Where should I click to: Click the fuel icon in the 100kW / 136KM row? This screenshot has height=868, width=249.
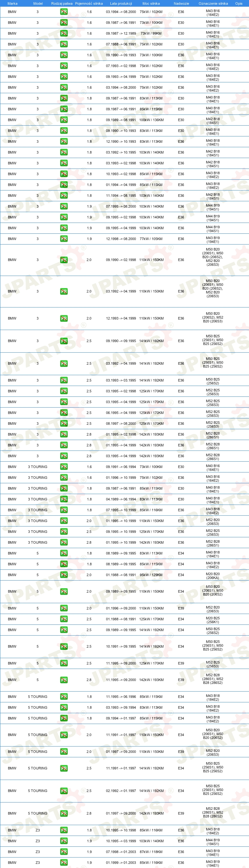[x=64, y=120]
